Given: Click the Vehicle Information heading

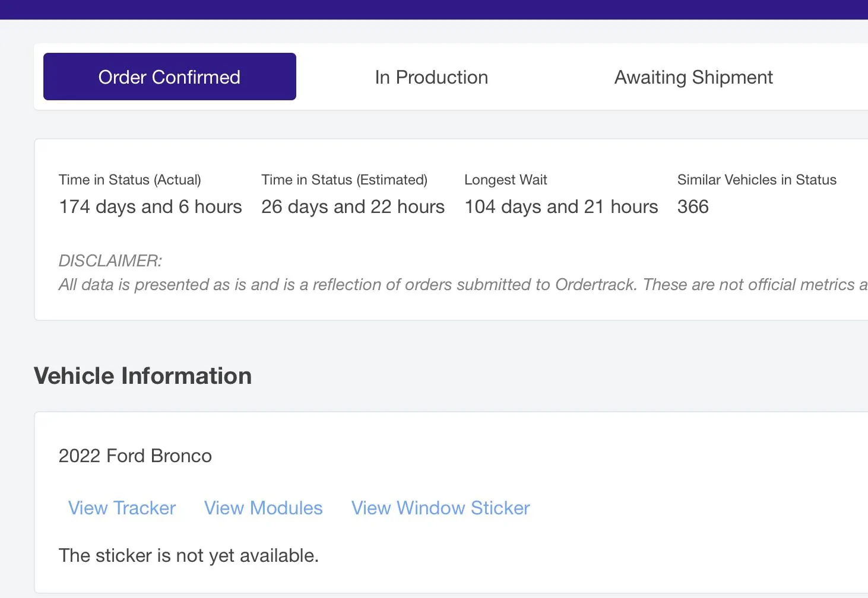Looking at the screenshot, I should [x=142, y=376].
